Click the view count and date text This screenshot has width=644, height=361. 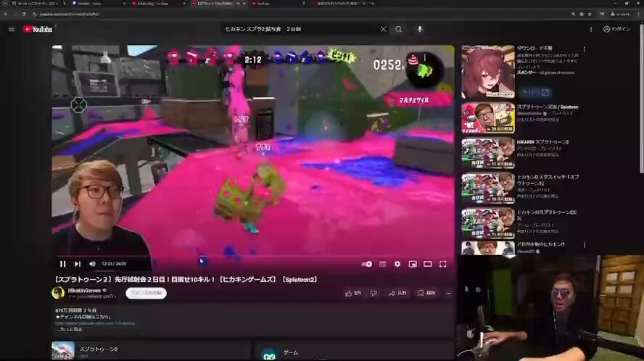tap(75, 310)
